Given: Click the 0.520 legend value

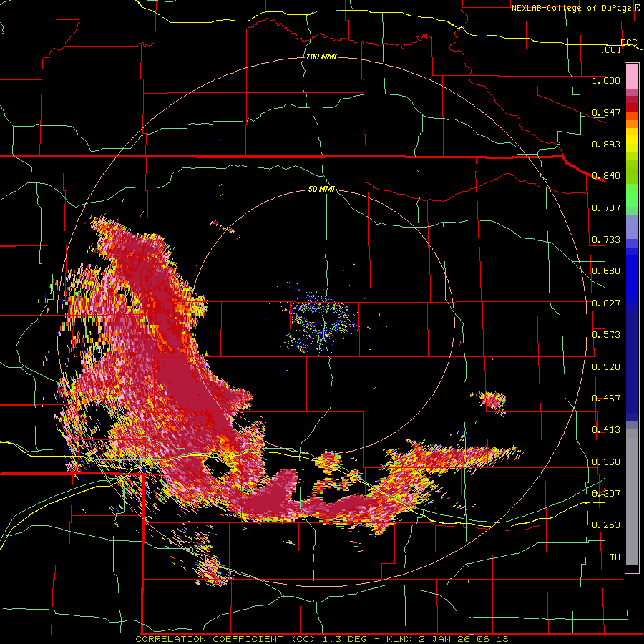Looking at the screenshot, I should (606, 367).
